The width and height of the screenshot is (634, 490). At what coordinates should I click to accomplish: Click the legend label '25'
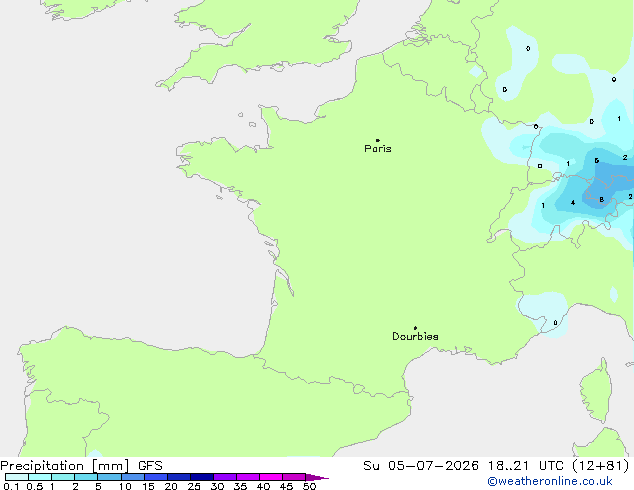pyautogui.click(x=194, y=486)
